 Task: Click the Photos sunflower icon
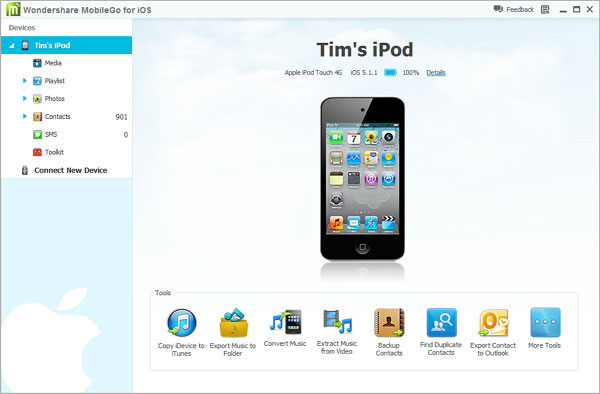(37, 99)
